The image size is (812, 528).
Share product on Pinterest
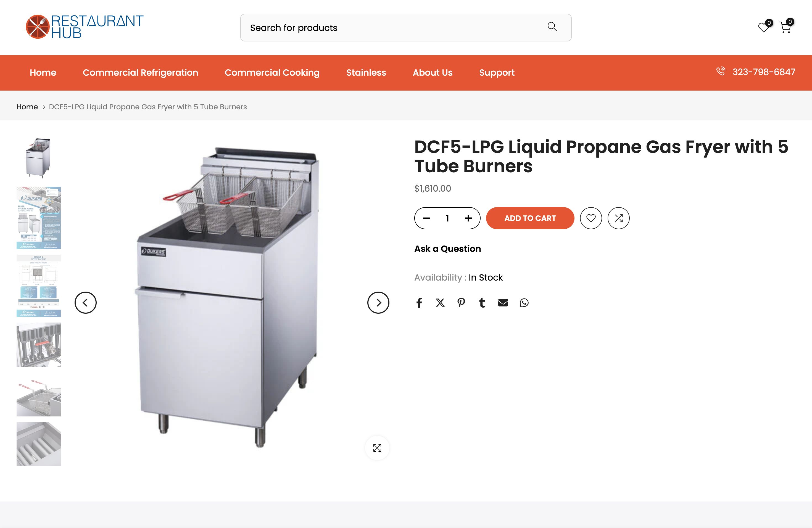461,303
